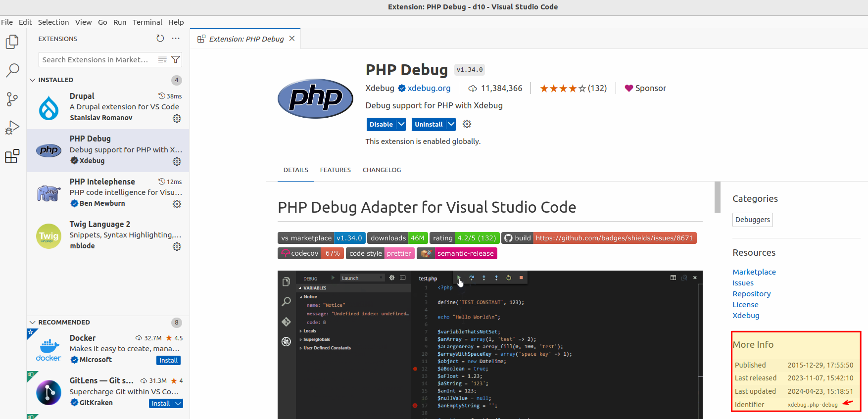Click the rating 4.2/5 badge
The image size is (868, 419).
click(x=464, y=238)
